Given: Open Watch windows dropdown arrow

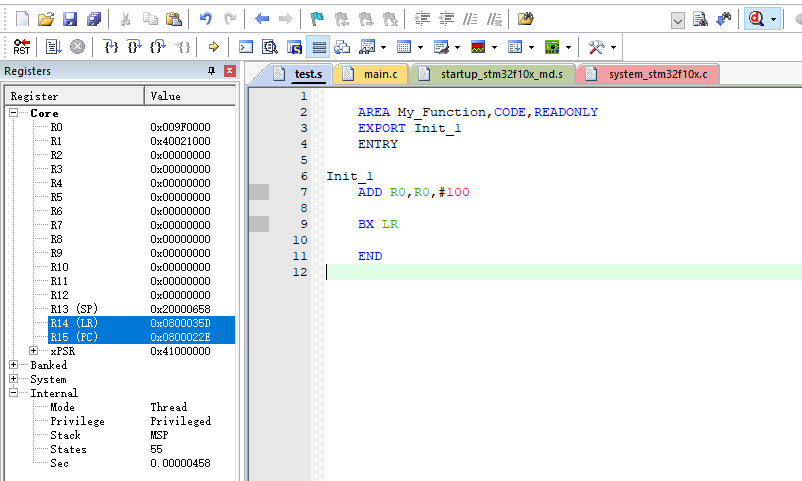Looking at the screenshot, I should (x=384, y=47).
